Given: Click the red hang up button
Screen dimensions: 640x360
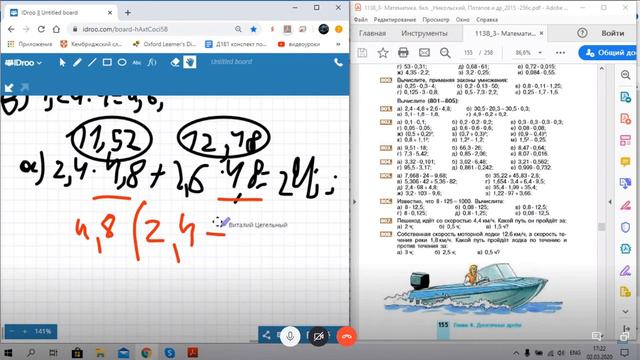Looking at the screenshot, I should pyautogui.click(x=347, y=337).
